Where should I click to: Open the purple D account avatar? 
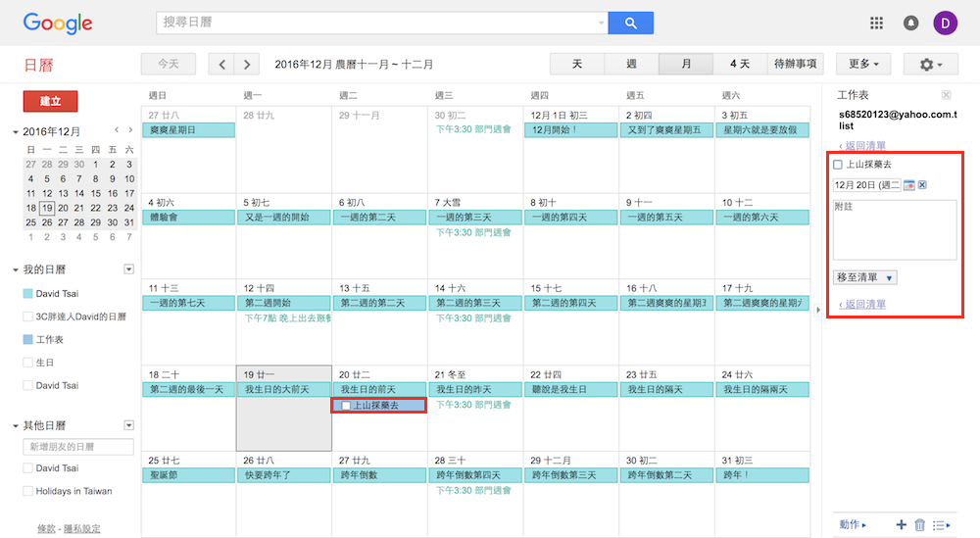click(945, 23)
